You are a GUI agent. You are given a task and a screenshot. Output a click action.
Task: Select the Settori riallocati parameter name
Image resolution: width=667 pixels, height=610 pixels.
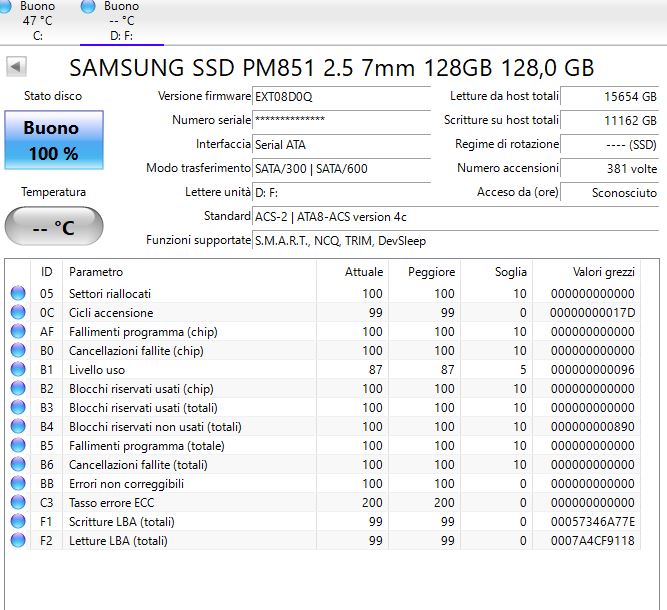click(110, 294)
